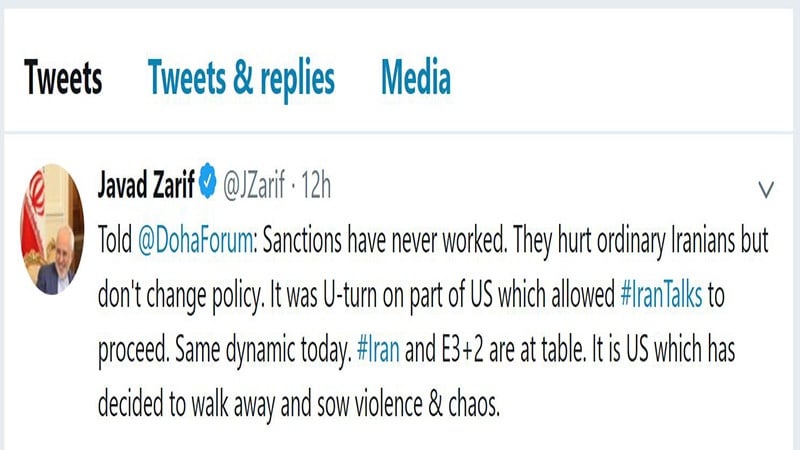Image resolution: width=800 pixels, height=450 pixels.
Task: Switch to the Tweets tab
Action: (63, 78)
